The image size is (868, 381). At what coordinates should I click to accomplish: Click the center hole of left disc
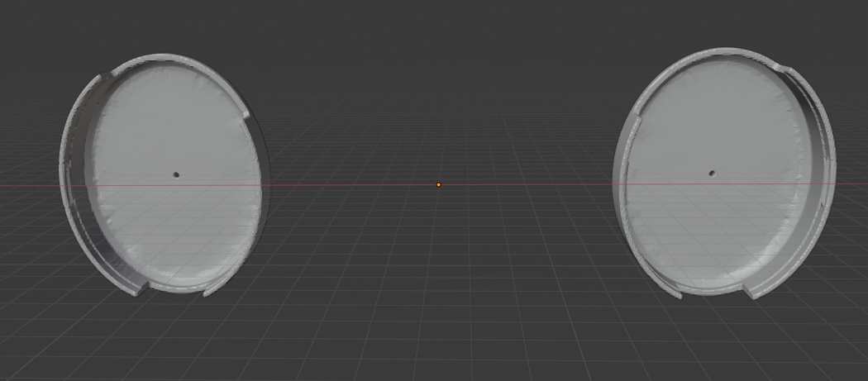pos(176,174)
